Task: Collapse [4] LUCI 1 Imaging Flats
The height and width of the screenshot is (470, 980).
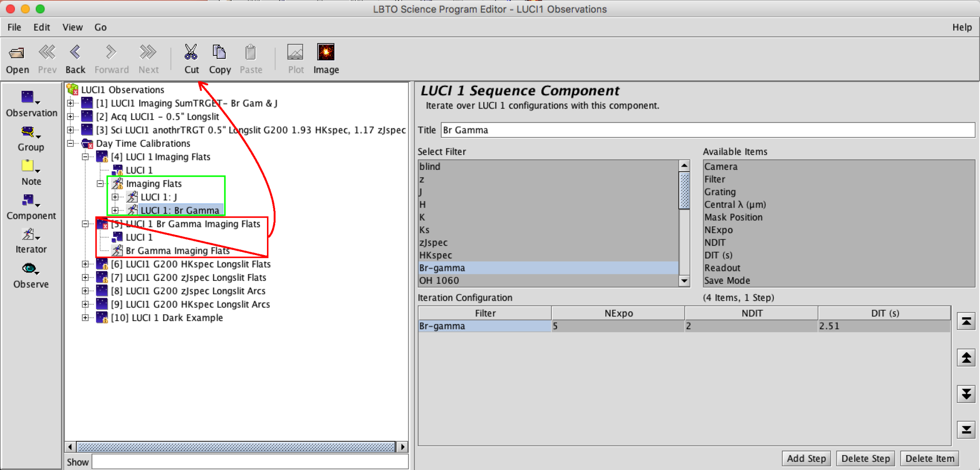Action: [x=85, y=157]
